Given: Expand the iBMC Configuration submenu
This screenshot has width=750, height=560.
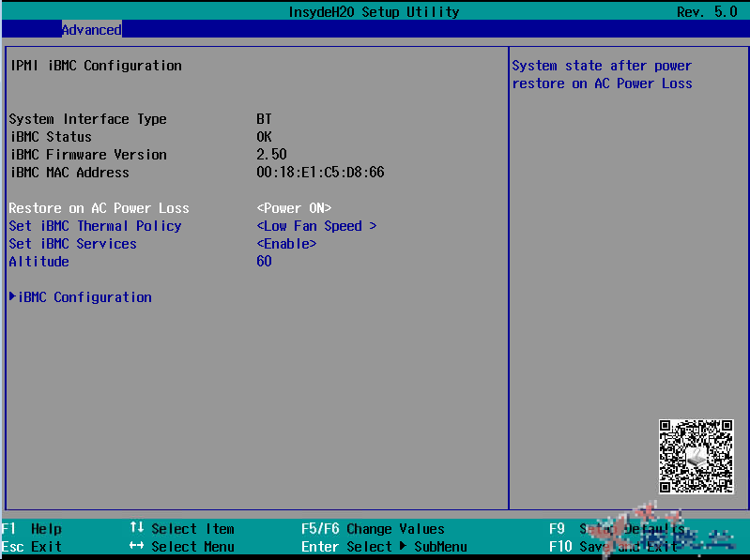Looking at the screenshot, I should click(81, 297).
